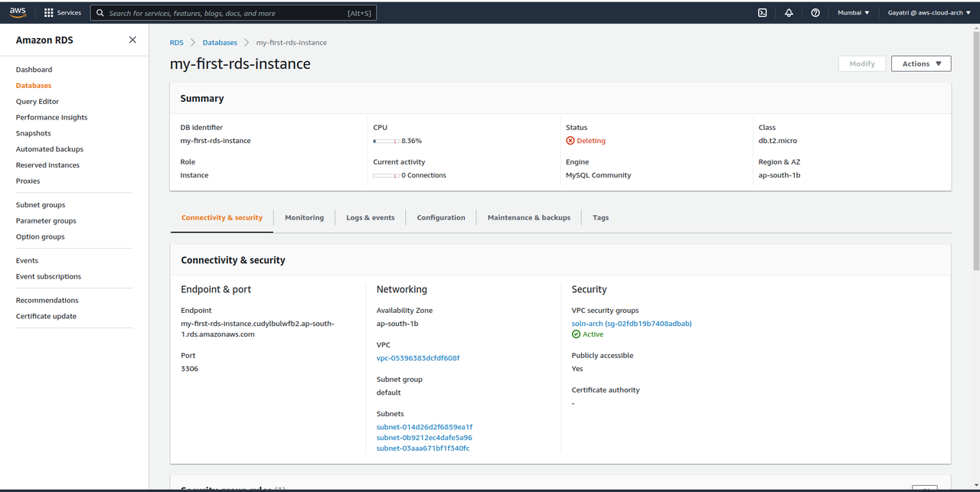This screenshot has height=492, width=980.
Task: Click the CPU usage progress bar
Action: click(386, 141)
